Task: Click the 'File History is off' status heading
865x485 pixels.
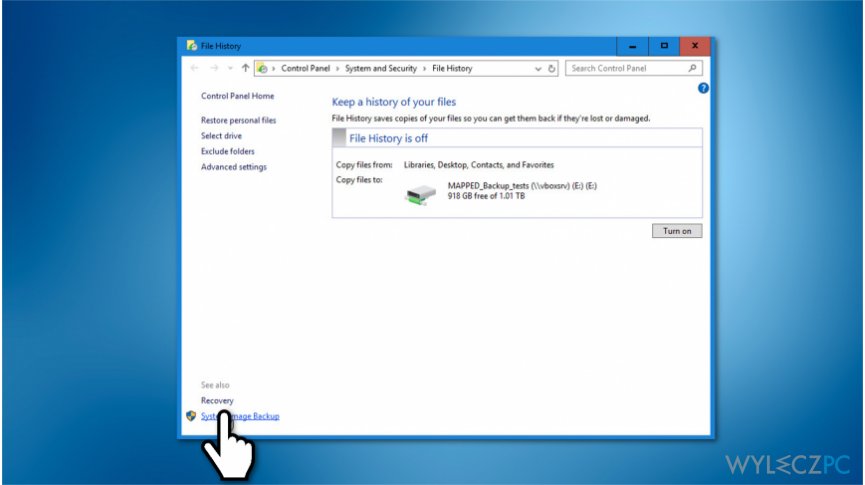Action: 388,138
